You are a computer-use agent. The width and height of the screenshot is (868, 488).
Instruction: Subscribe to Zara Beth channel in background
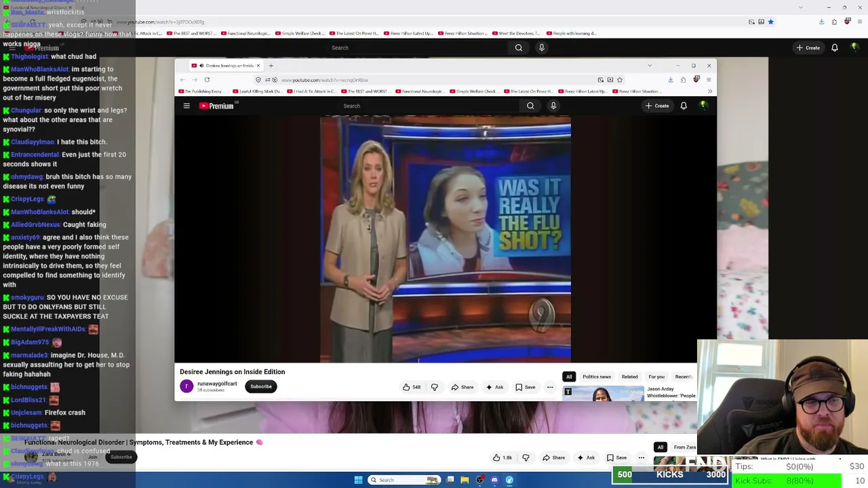(121, 457)
